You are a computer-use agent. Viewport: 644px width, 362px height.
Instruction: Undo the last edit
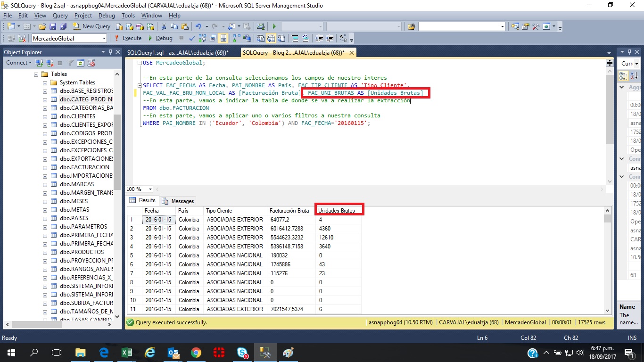pos(198,27)
